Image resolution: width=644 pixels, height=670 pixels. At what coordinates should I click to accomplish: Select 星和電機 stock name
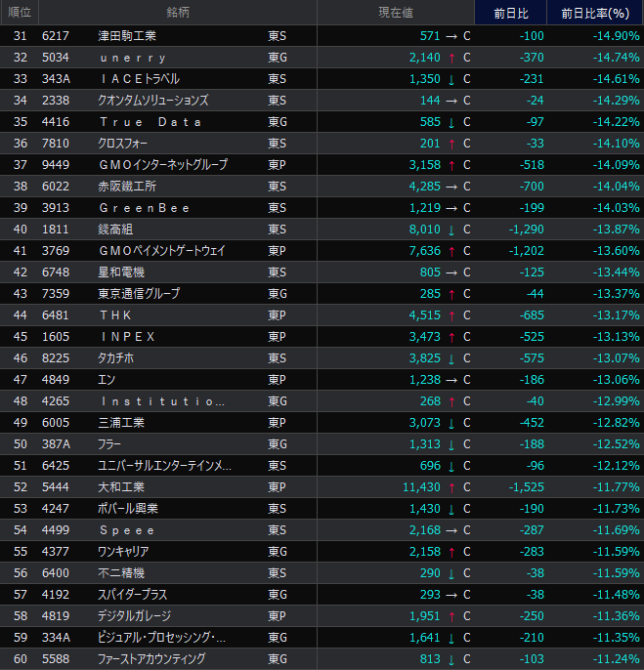[121, 272]
